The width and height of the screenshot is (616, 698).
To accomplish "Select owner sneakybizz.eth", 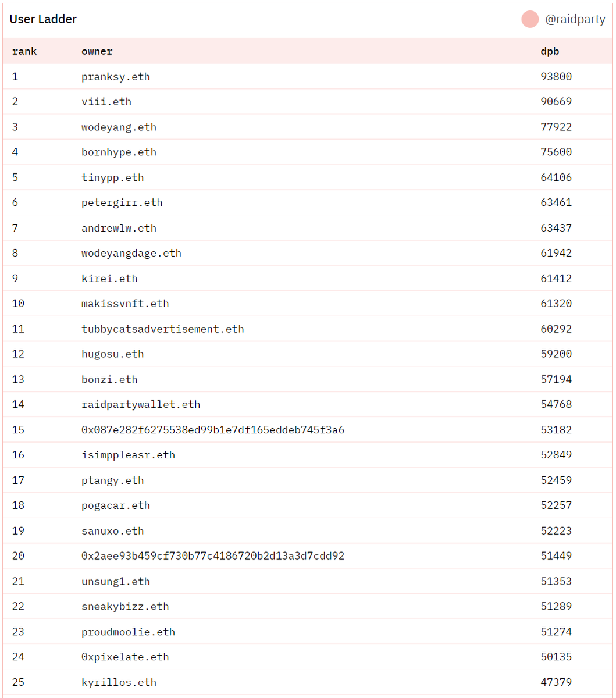I will point(125,607).
